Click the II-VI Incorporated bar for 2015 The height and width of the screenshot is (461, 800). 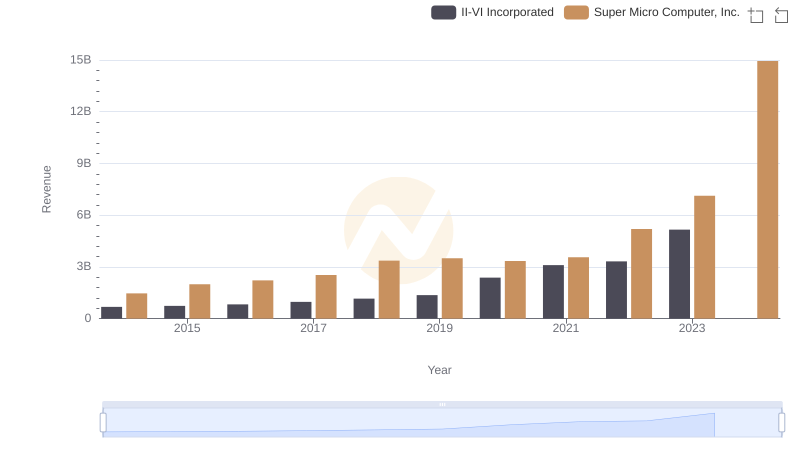[174, 312]
